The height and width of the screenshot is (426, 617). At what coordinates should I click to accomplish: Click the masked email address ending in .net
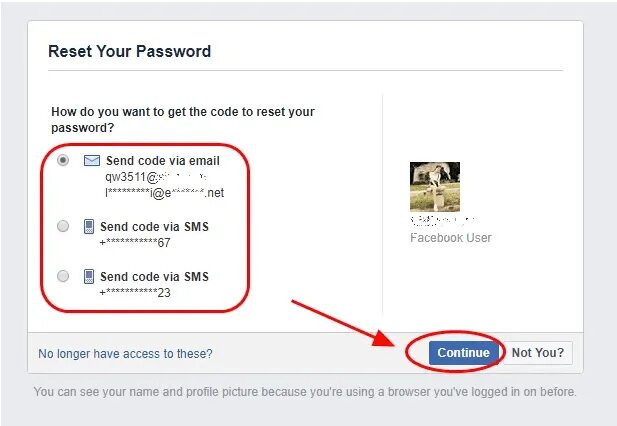tap(164, 193)
